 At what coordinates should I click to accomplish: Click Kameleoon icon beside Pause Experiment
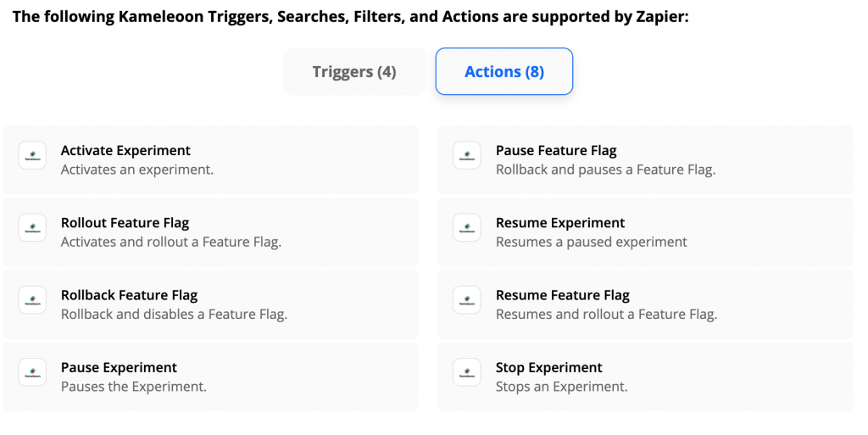(32, 372)
